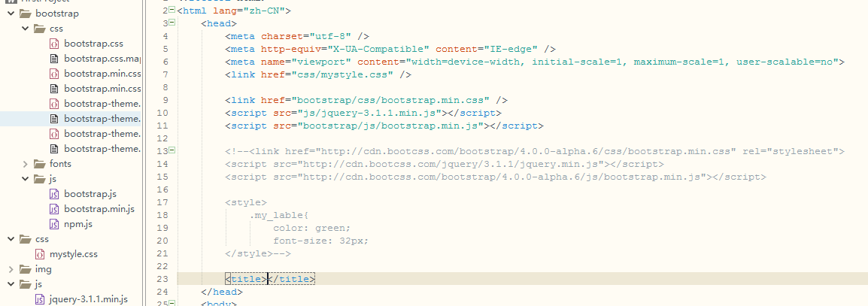The width and height of the screenshot is (868, 306).
Task: Collapse the js folder containing bootstrap.js
Action: 26,179
